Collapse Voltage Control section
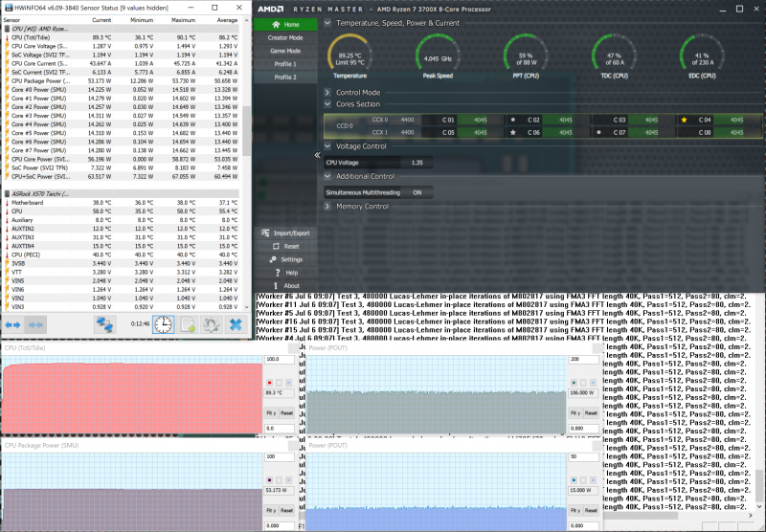Viewport: 766px width, 532px height. tap(327, 146)
